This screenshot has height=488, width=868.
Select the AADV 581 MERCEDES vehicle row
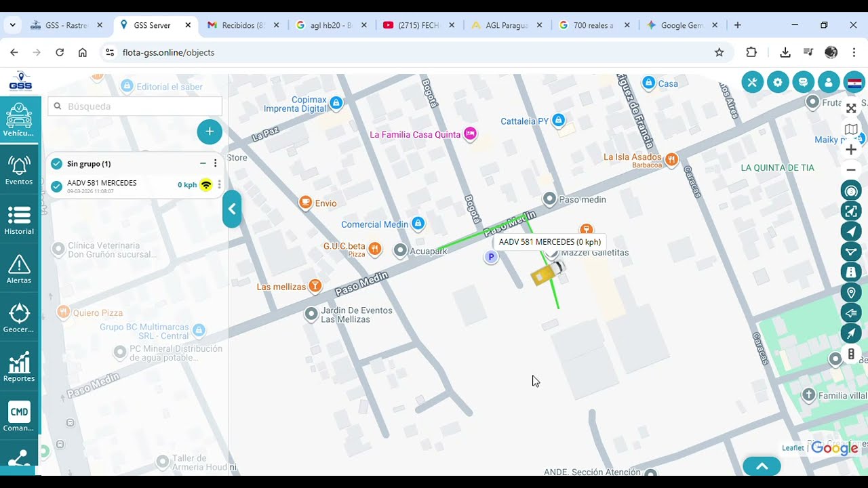coord(136,186)
